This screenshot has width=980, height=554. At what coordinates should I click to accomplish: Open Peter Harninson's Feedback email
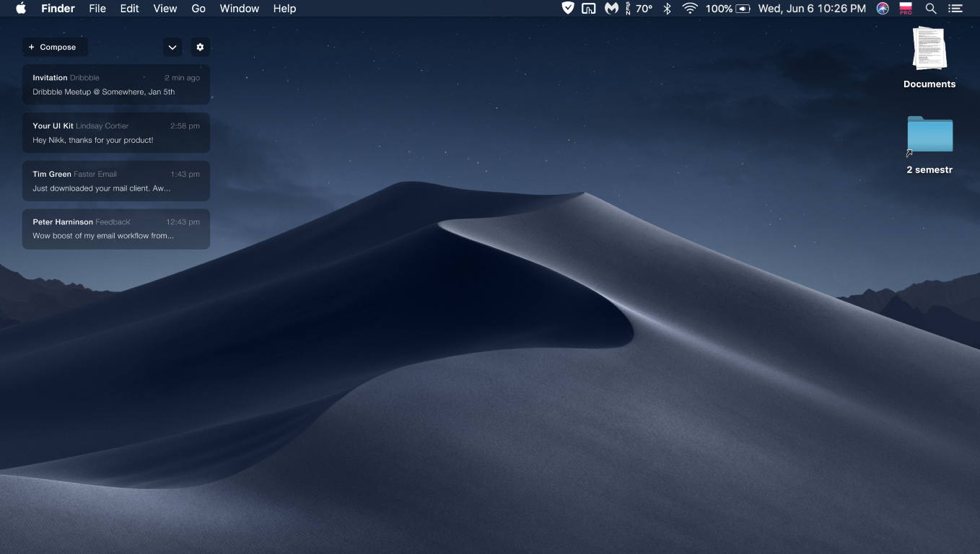pyautogui.click(x=115, y=229)
